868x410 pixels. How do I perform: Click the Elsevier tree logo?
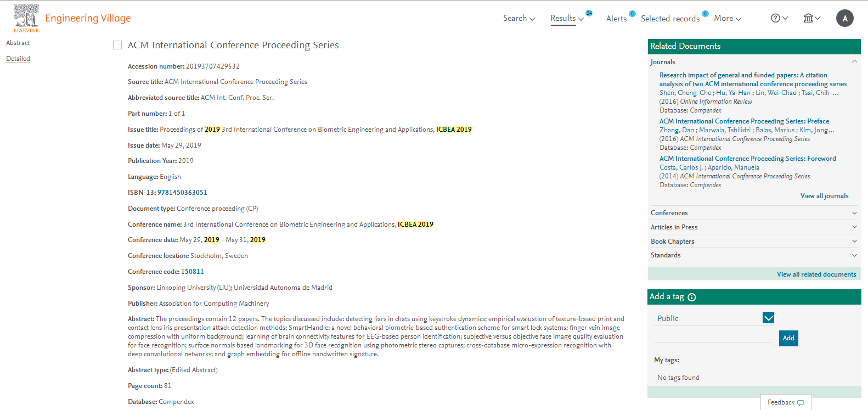26,18
